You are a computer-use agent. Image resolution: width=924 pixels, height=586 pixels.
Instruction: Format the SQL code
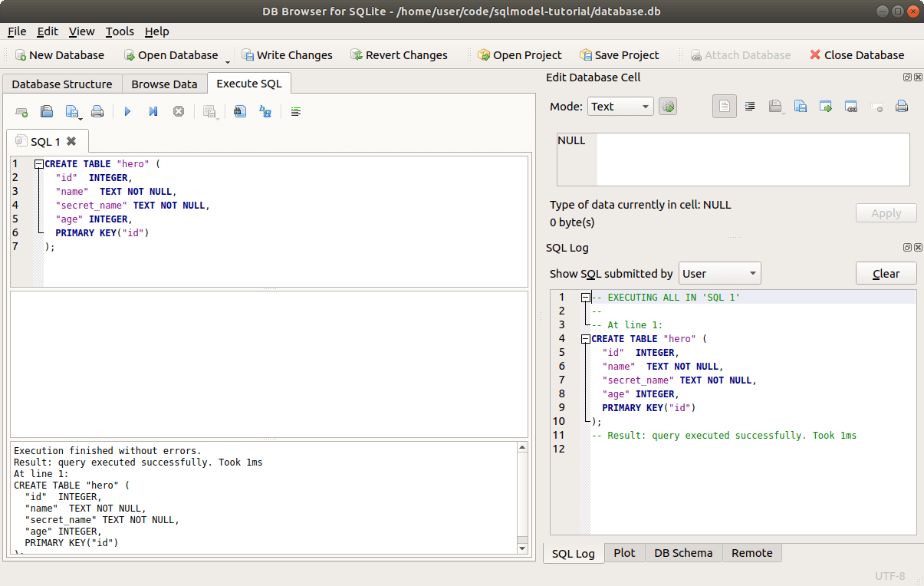click(296, 111)
